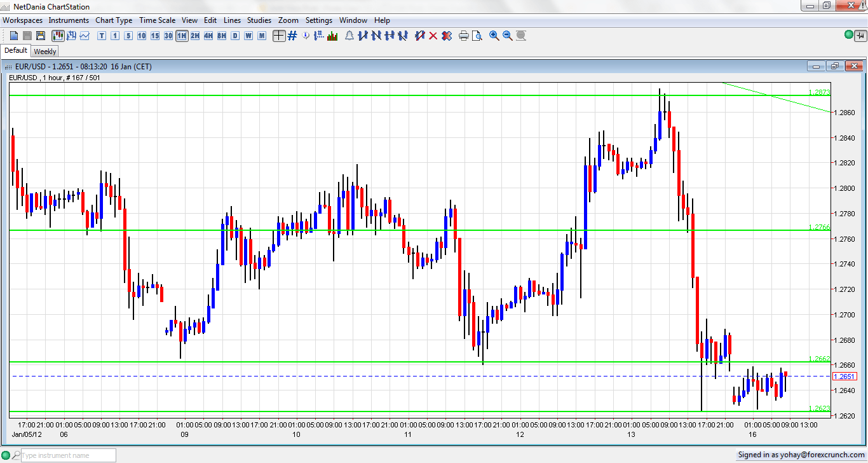
Task: Open the Instruments menu
Action: pos(69,20)
